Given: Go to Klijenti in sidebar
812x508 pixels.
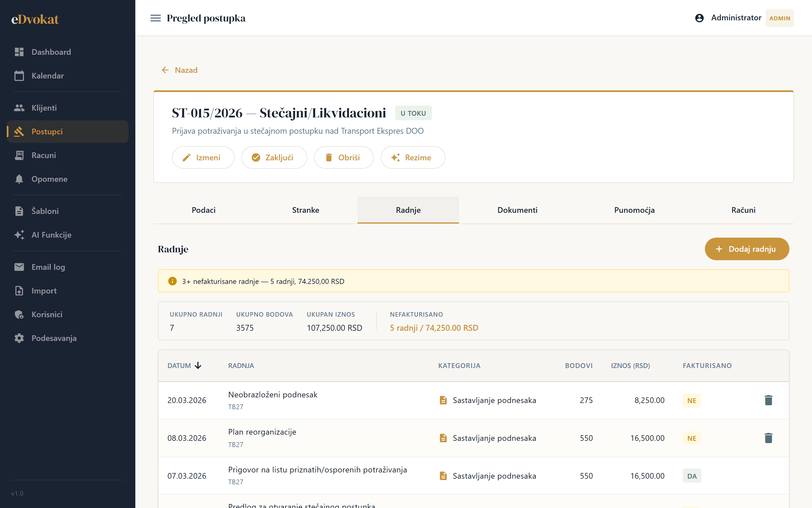Looking at the screenshot, I should point(67,108).
